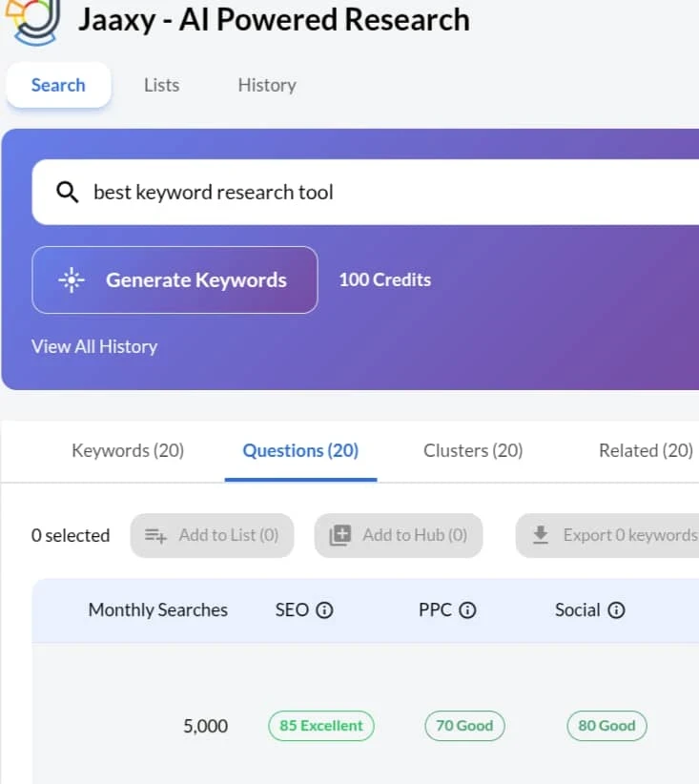699x784 pixels.
Task: Click the sparkle icon in Generate Keywords
Action: [72, 280]
